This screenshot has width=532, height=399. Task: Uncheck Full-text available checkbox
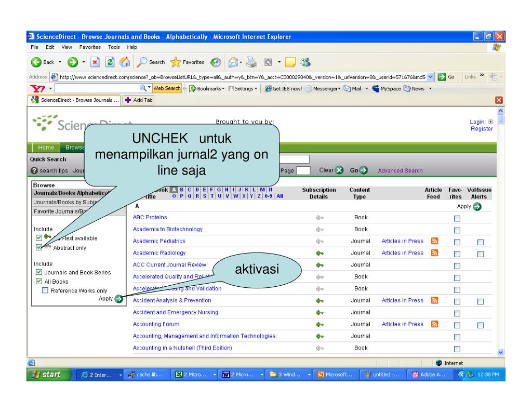click(39, 237)
